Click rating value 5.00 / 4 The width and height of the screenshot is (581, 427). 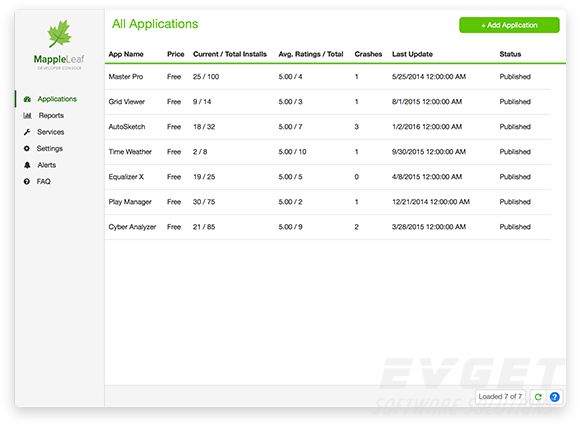[x=290, y=77]
